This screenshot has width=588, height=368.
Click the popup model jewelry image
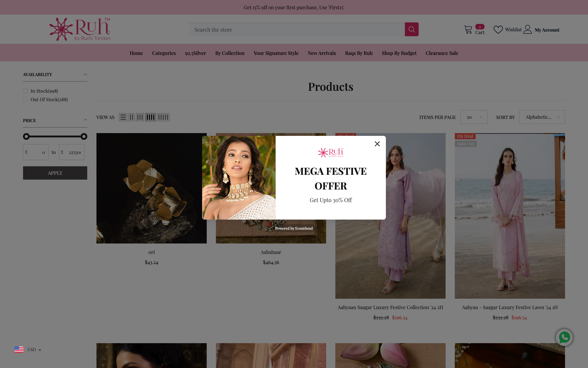(239, 178)
